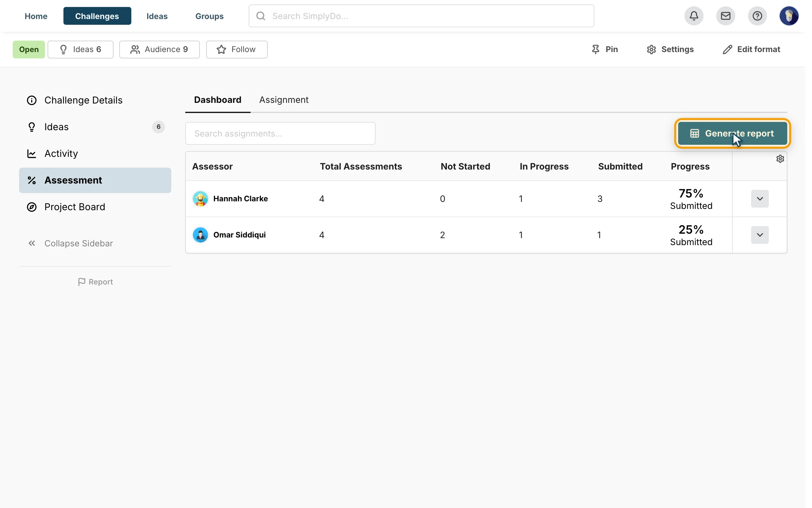Open Ideas in top navigation
Viewport: 812px width, 508px height.
tap(157, 16)
